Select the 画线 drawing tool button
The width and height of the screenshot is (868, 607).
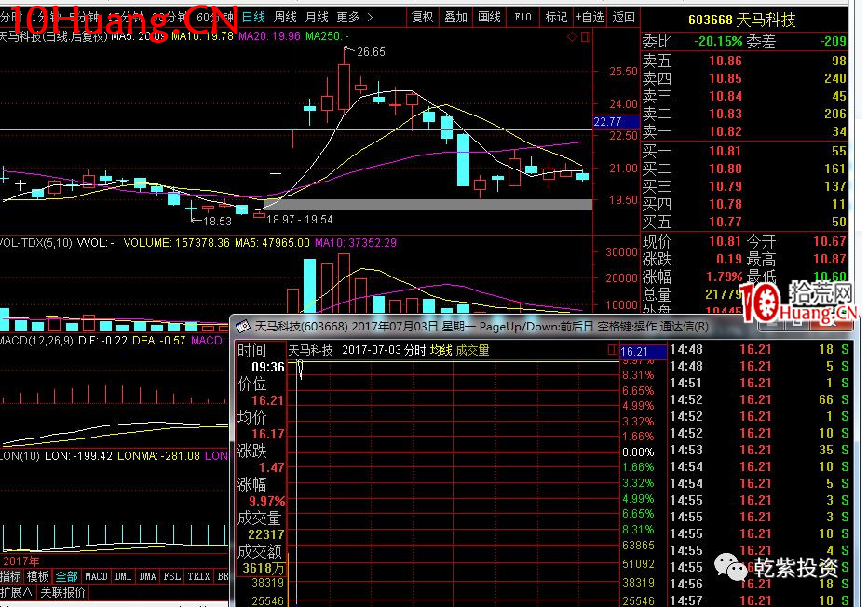pyautogui.click(x=489, y=17)
